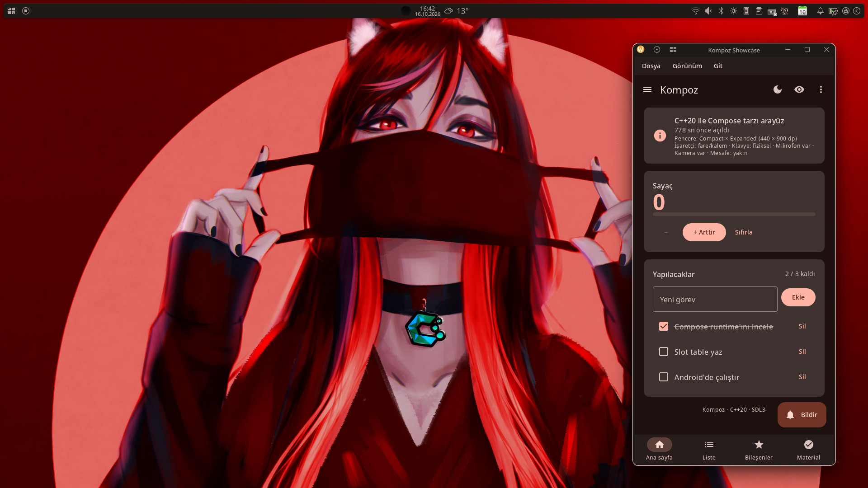Toggle dark mode with the moon icon
This screenshot has height=488, width=868.
click(778, 89)
